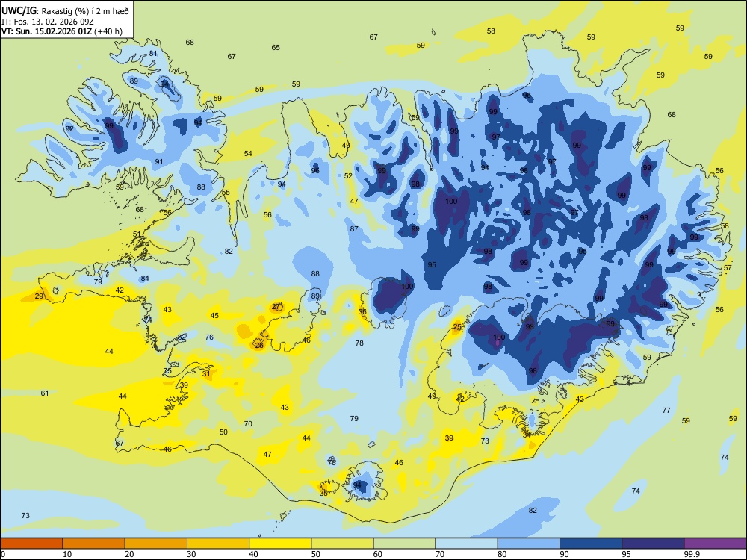Image resolution: width=747 pixels, height=560 pixels.
Task: Click the 'VT: Sun. 15.02.2026 01Z' valid time
Action: point(46,31)
